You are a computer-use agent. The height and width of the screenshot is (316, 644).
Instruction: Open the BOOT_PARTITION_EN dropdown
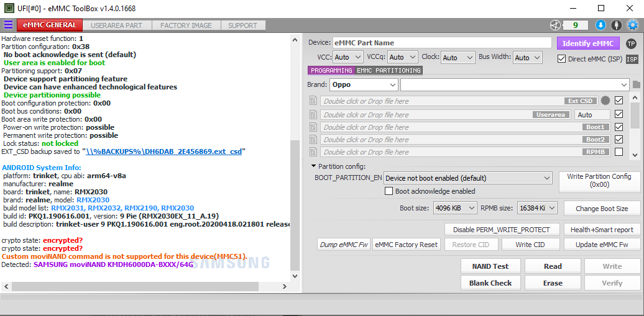coord(467,178)
